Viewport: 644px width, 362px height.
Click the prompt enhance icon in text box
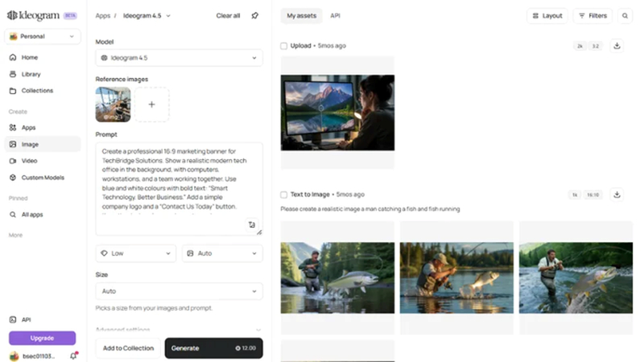point(252,224)
